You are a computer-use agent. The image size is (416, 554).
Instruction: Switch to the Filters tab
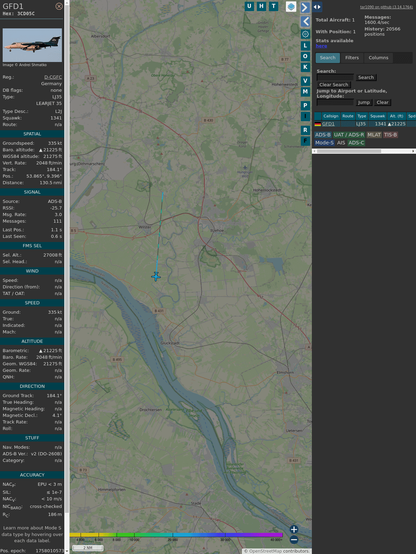coord(352,58)
